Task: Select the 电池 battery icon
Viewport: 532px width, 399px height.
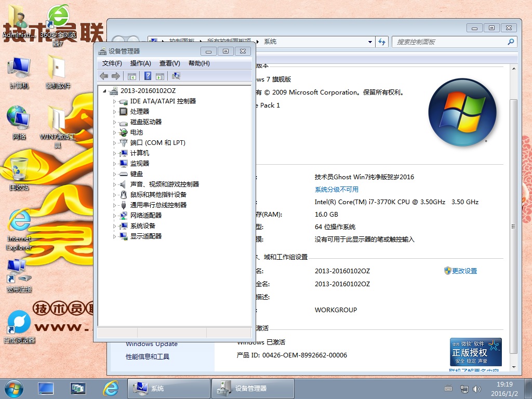Action: [124, 132]
